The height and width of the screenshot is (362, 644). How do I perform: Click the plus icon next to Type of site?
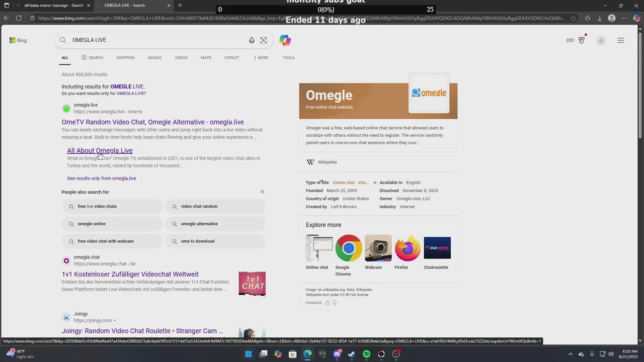(x=375, y=183)
